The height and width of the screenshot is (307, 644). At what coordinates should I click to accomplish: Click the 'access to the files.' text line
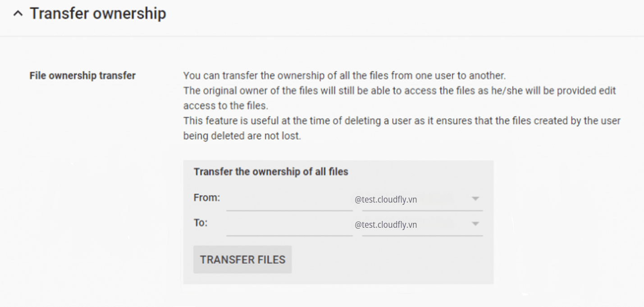pos(224,106)
